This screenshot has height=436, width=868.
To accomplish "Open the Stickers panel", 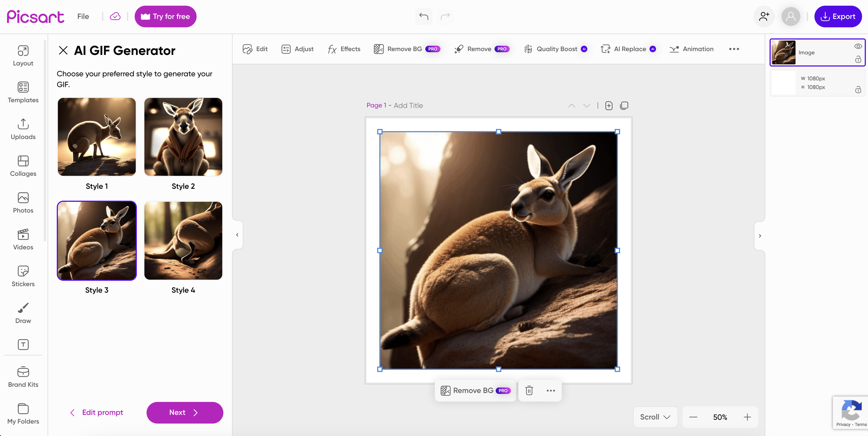I will coord(23,276).
